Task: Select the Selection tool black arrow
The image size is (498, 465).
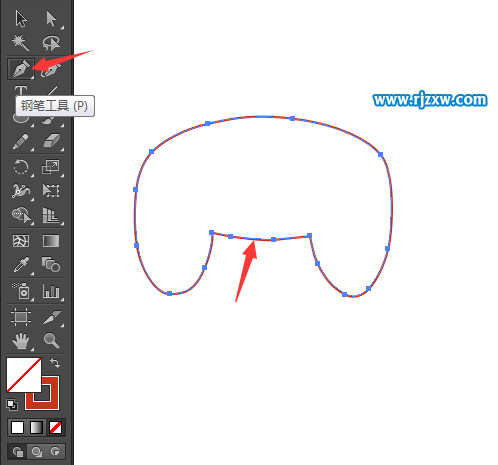Action: [21, 19]
